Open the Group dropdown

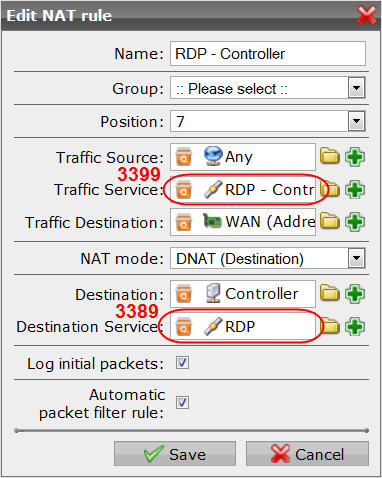click(356, 88)
